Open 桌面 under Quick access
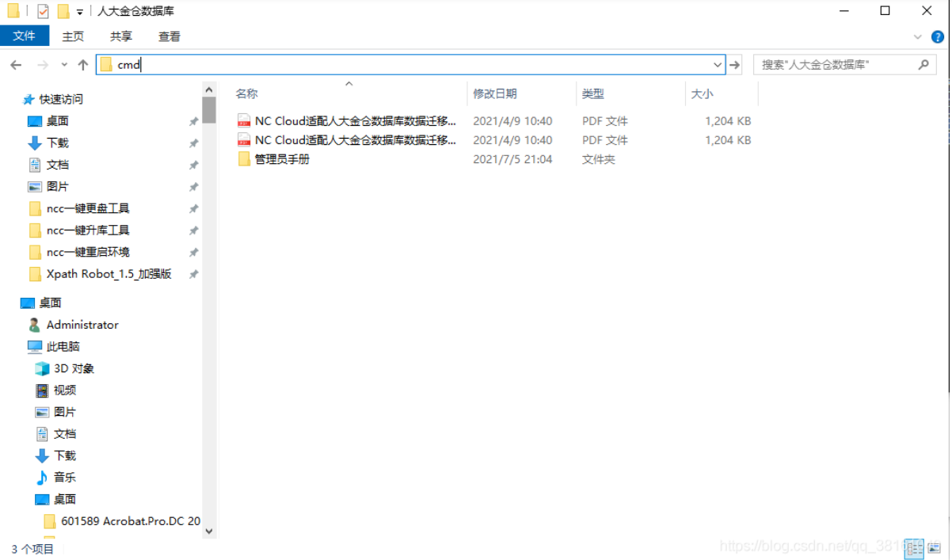 (57, 121)
